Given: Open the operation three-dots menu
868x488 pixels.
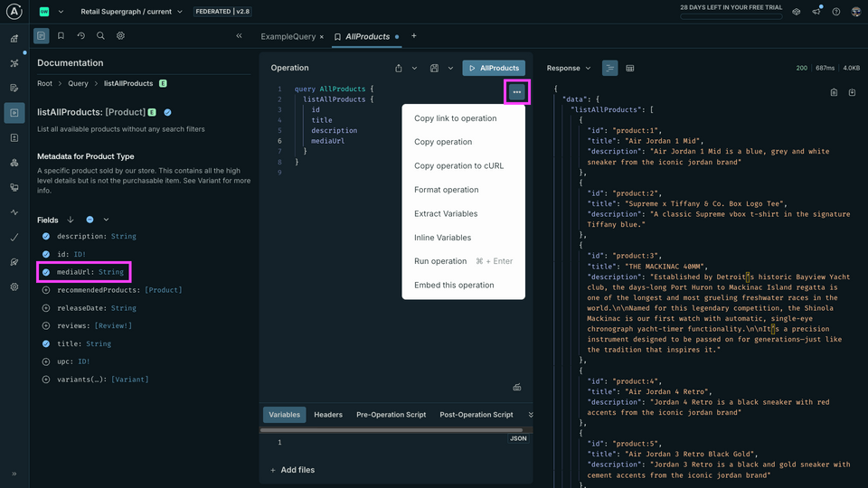Looking at the screenshot, I should (x=517, y=92).
